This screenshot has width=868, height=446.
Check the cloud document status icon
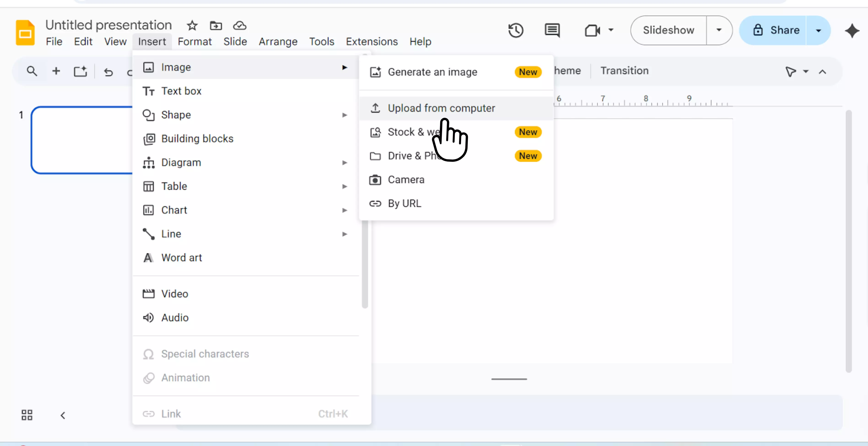pyautogui.click(x=239, y=26)
